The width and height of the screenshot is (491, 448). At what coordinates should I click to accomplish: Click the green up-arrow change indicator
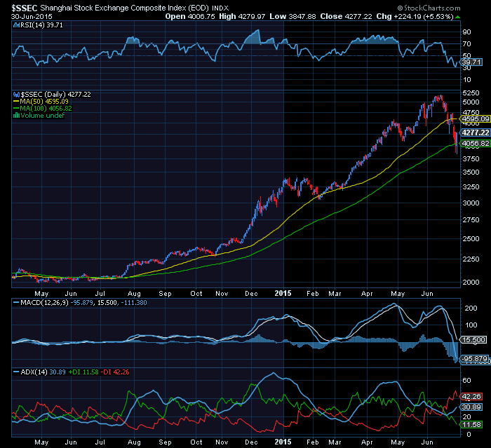458,17
